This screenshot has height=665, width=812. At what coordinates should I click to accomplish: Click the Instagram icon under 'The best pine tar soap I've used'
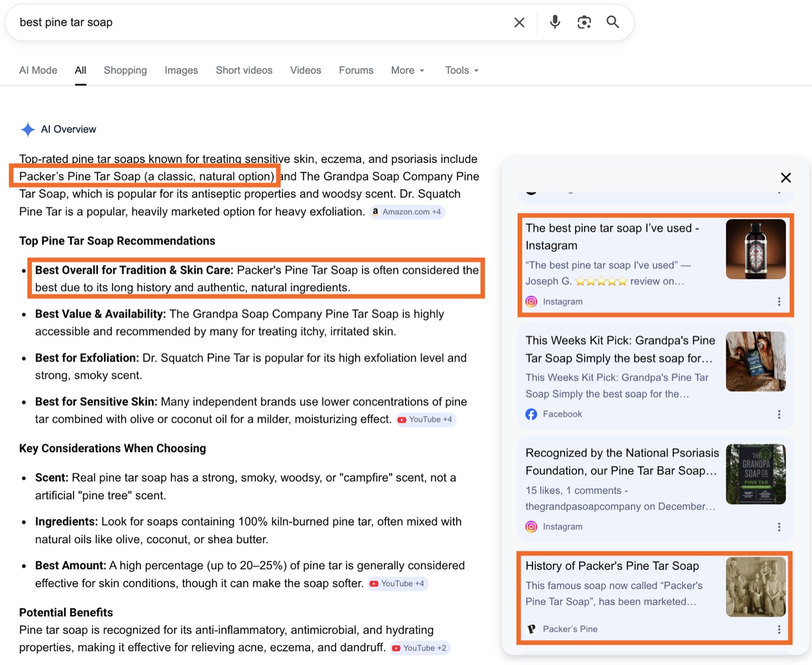tap(532, 302)
